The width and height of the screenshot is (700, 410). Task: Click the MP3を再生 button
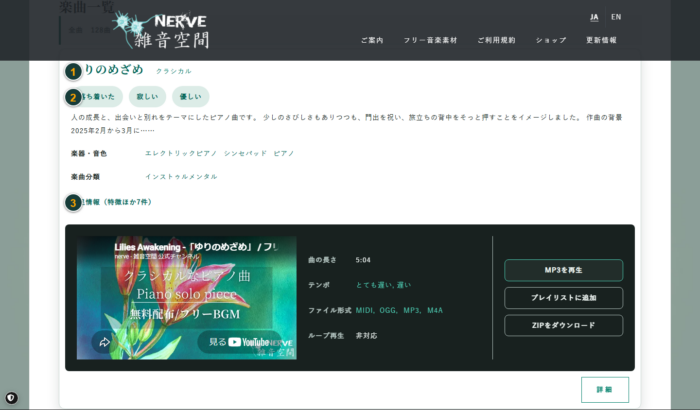pyautogui.click(x=563, y=270)
